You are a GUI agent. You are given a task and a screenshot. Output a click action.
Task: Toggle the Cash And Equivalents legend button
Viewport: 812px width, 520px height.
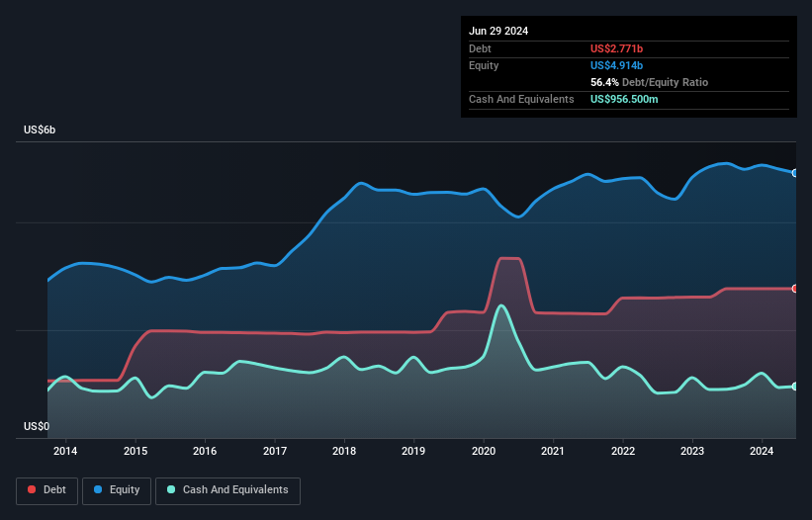[x=227, y=490]
